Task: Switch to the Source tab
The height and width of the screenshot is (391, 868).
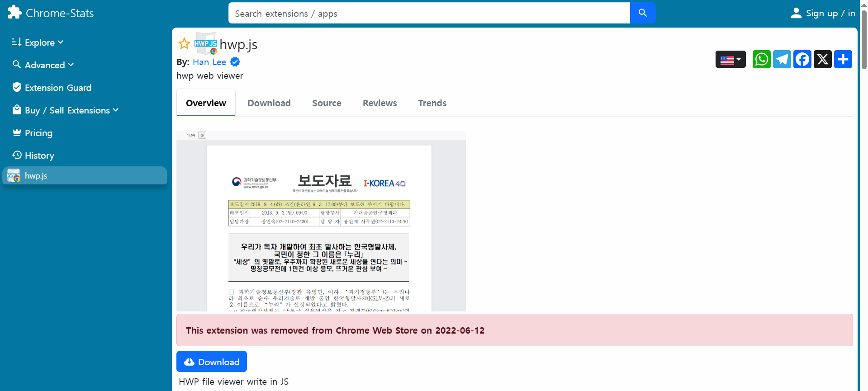Action: [x=327, y=103]
